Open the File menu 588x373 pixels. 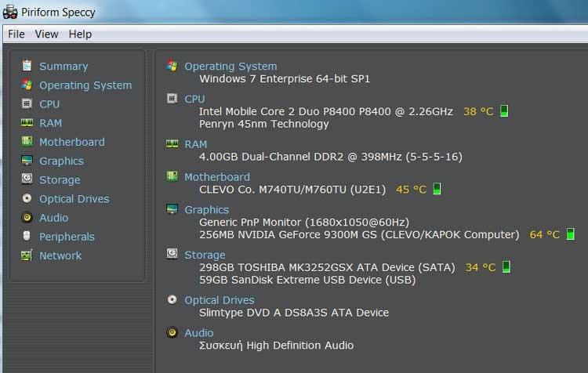pos(16,34)
